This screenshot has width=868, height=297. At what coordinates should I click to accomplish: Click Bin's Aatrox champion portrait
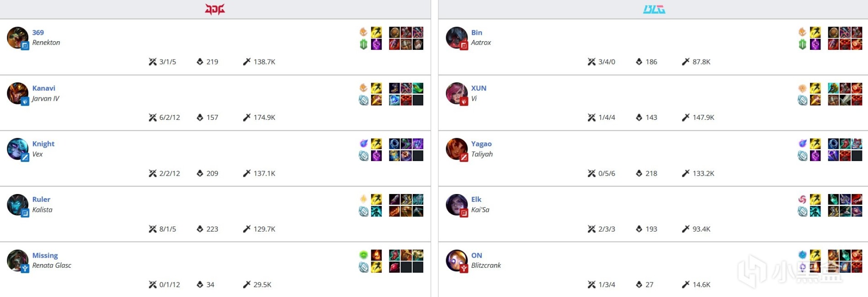456,38
